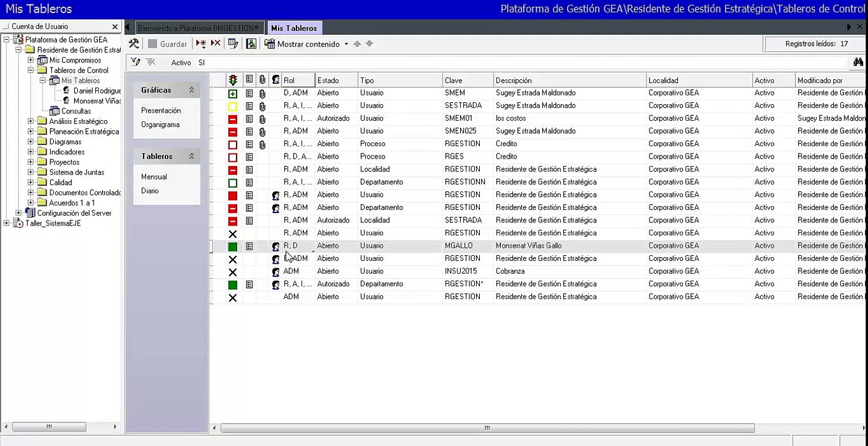This screenshot has height=446, width=868.
Task: Select the Mis Tableros tab
Action: tap(294, 28)
